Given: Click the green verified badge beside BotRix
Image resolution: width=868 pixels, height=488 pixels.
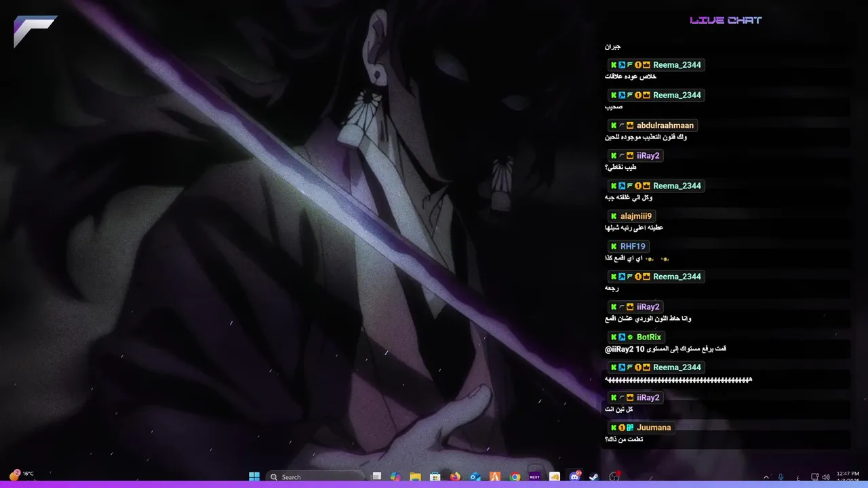Looking at the screenshot, I should tap(630, 337).
